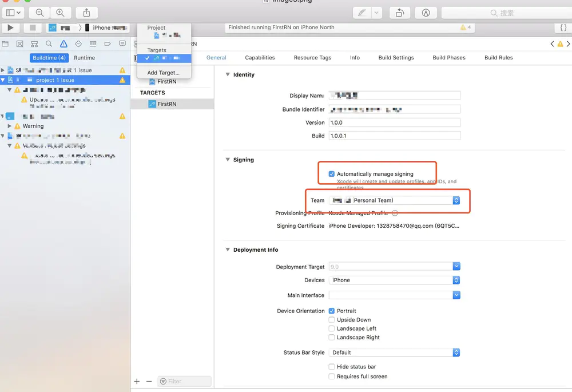This screenshot has width=572, height=392.
Task: Switch to the Runtime issues filter
Action: click(x=84, y=58)
